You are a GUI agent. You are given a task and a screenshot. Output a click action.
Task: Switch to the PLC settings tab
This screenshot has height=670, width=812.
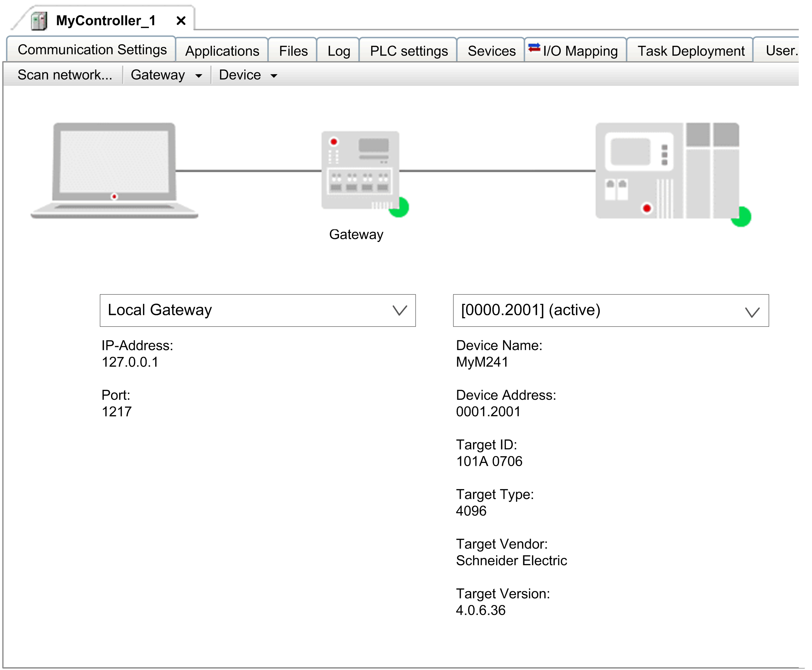tap(409, 51)
